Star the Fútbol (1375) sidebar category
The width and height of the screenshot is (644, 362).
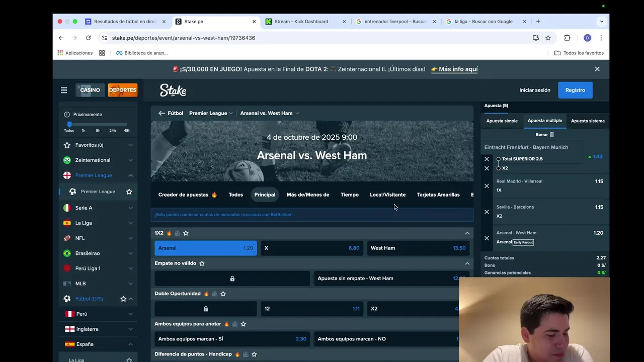click(x=123, y=299)
